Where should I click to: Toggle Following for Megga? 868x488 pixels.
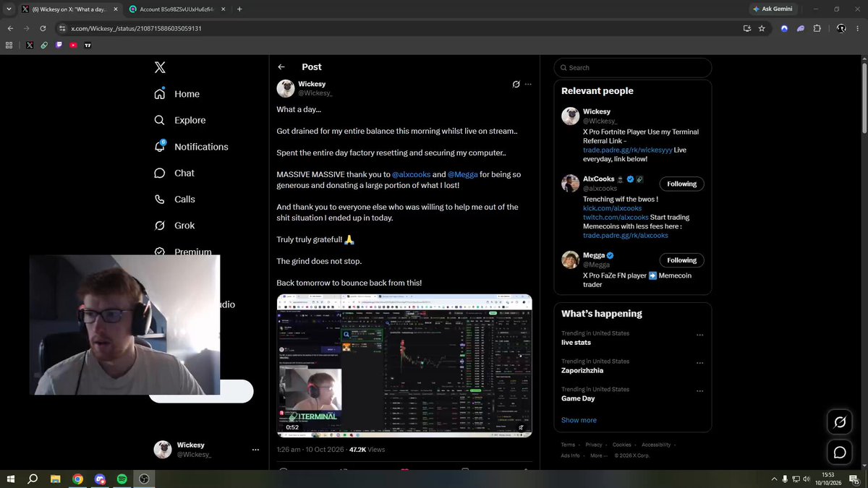pyautogui.click(x=681, y=260)
